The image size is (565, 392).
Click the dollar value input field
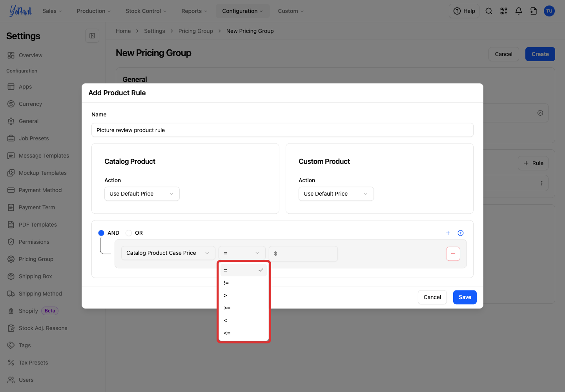point(303,254)
